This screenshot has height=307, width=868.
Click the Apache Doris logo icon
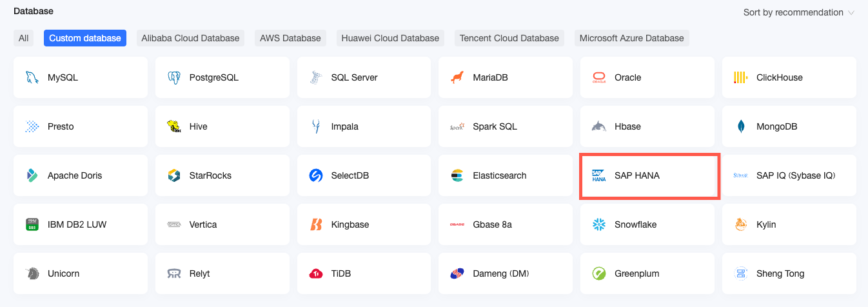coord(32,175)
